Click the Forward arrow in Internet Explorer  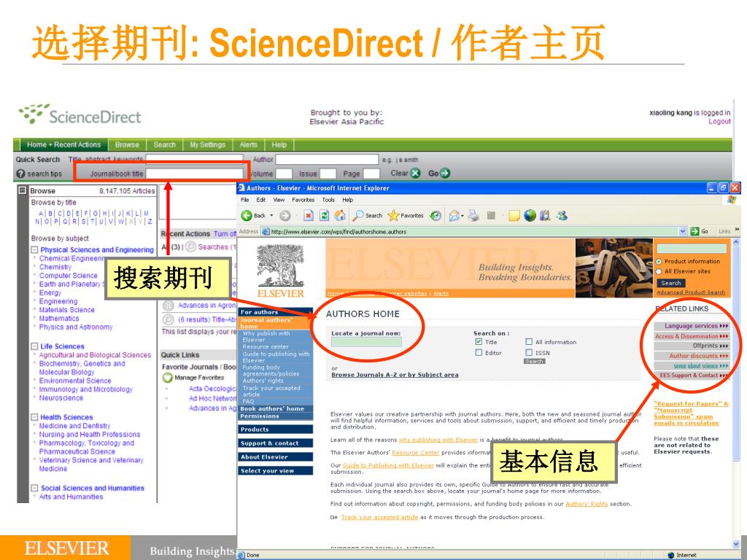tap(285, 216)
